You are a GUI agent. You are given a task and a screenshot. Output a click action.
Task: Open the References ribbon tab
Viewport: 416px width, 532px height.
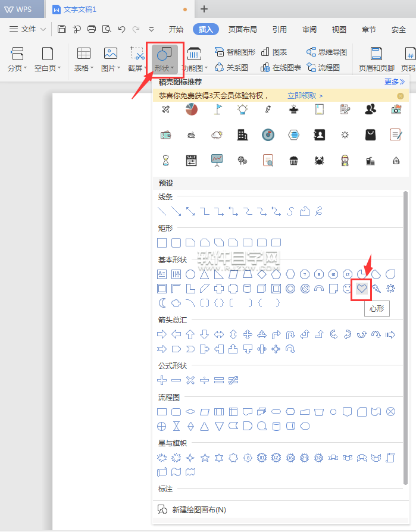pyautogui.click(x=279, y=30)
